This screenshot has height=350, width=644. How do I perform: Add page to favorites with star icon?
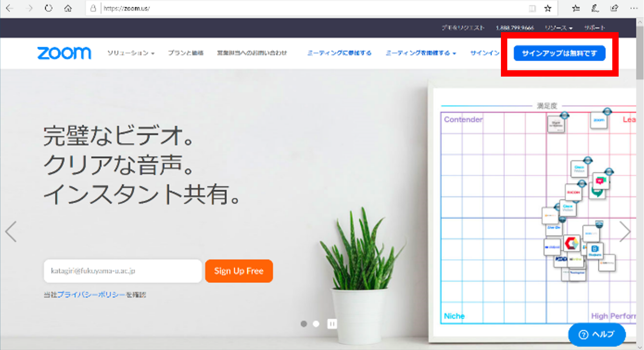point(548,8)
